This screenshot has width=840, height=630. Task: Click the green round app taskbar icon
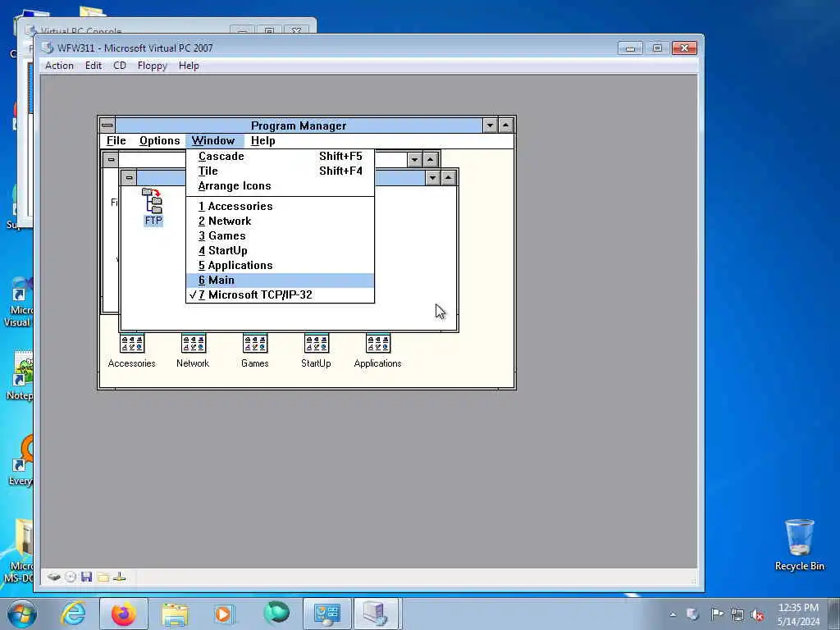tap(276, 613)
